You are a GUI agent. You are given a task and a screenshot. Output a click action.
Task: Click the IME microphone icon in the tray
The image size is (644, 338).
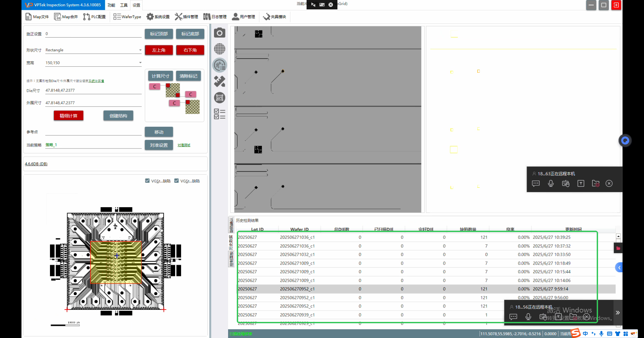(601, 334)
